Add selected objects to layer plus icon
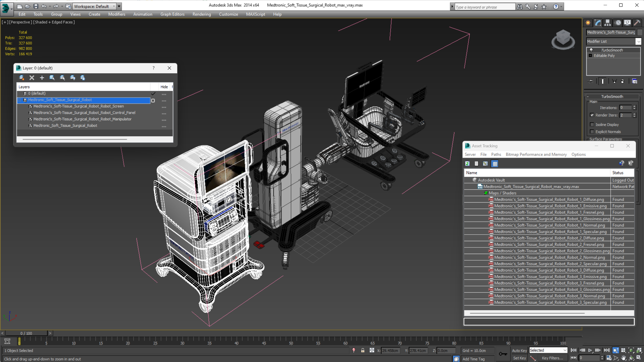Viewport: 644px width, 362px height. [x=42, y=78]
